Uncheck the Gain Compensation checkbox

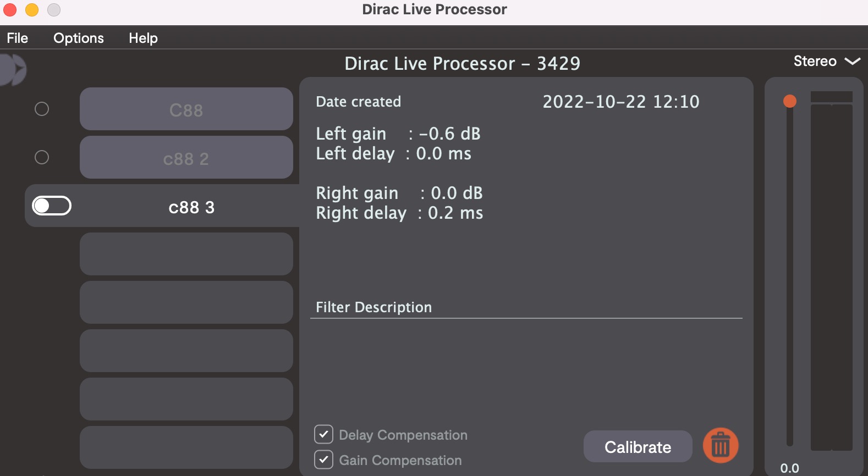(323, 460)
